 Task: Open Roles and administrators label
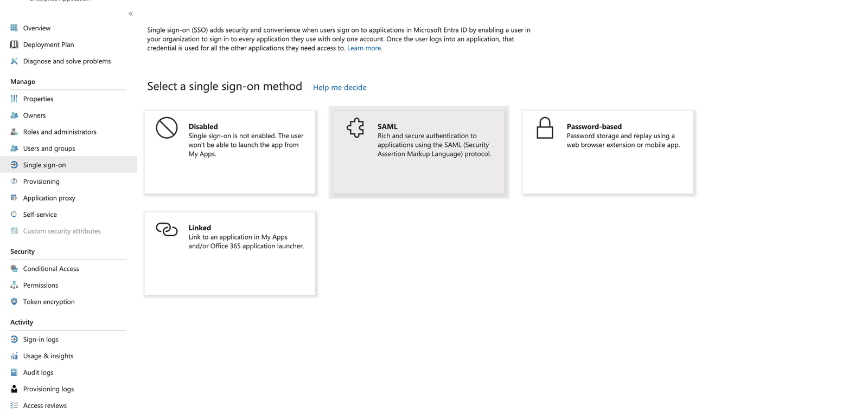click(60, 132)
